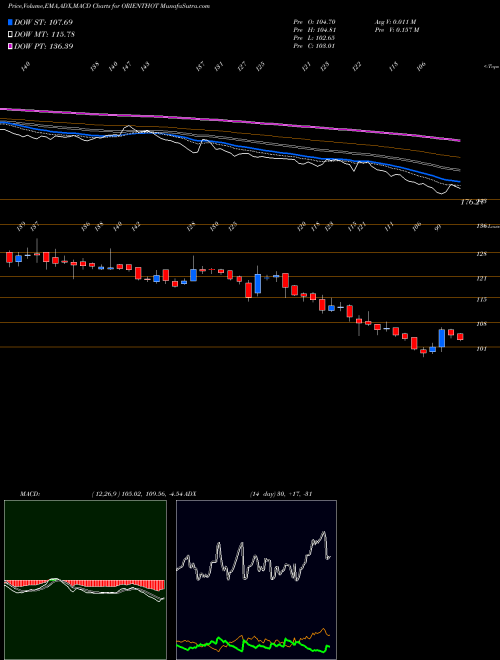Image resolution: width=500 pixels, height=660 pixels.
Task: Select the DOW MT: 115.78 label
Action: click(x=45, y=34)
